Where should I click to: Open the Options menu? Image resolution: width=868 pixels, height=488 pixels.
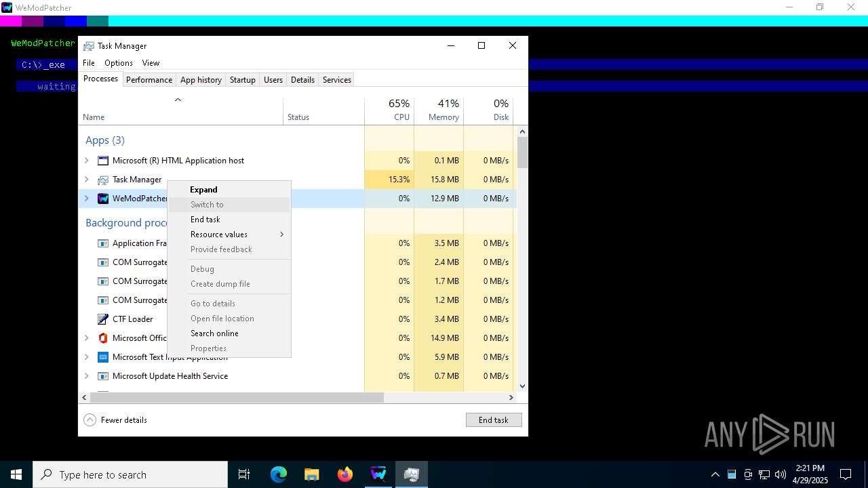pyautogui.click(x=119, y=63)
